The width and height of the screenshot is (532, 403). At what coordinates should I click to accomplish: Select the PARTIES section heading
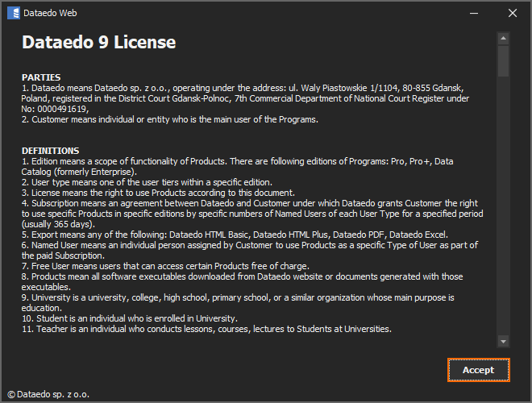pos(41,77)
